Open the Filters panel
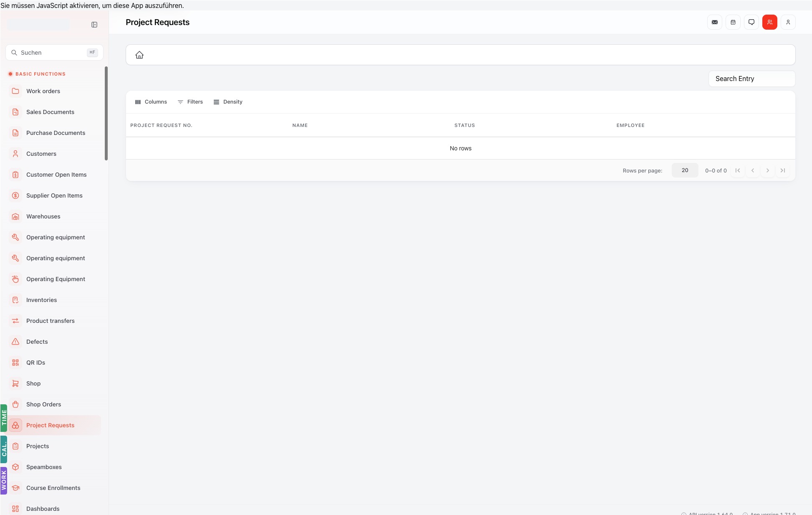Screen dimensions: 812x515 190,102
